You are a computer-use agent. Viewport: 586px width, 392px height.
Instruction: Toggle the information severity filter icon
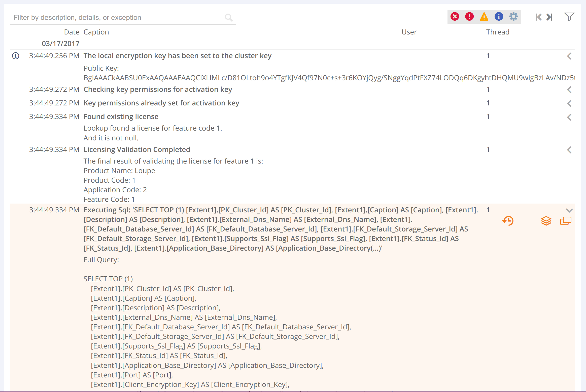click(499, 17)
